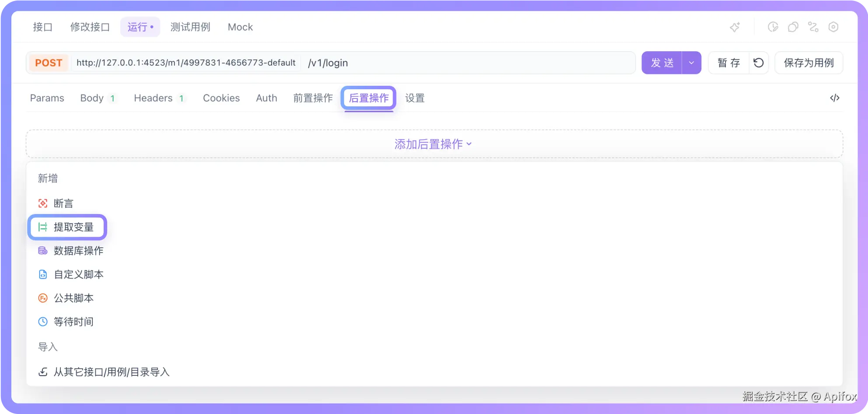Screen dimensions: 868x414
Task: Expand the 发送 button dropdown arrow
Action: (692, 63)
